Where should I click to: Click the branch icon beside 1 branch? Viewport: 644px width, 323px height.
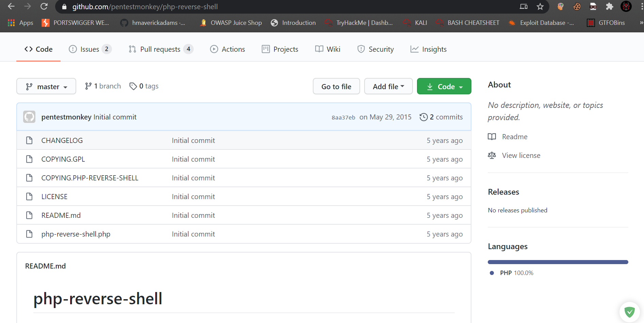[x=88, y=86]
